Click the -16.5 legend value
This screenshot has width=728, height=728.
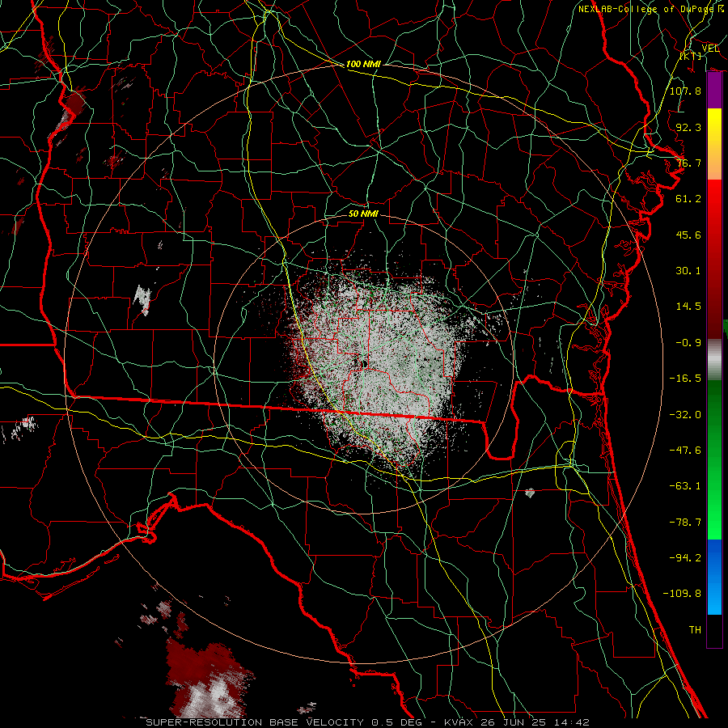point(685,379)
